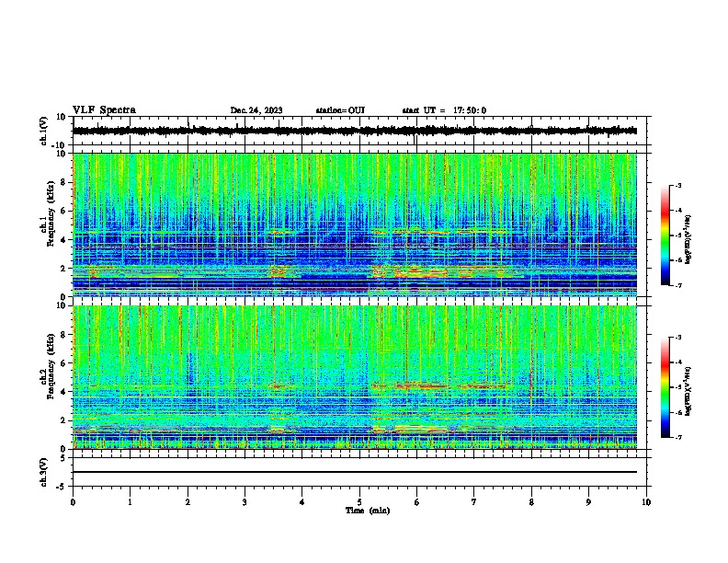Click the "station=OUI" header label
This screenshot has width=728, height=563.
coord(340,110)
